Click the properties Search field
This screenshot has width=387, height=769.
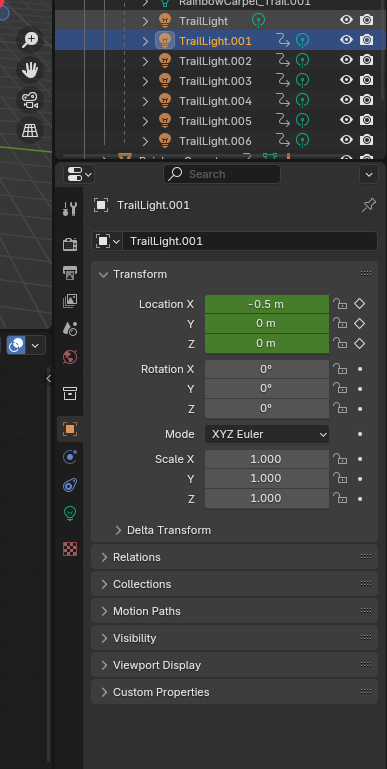coord(222,174)
